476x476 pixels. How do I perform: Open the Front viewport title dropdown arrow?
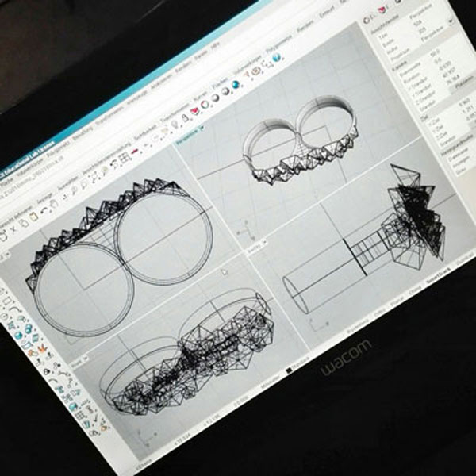point(86,358)
